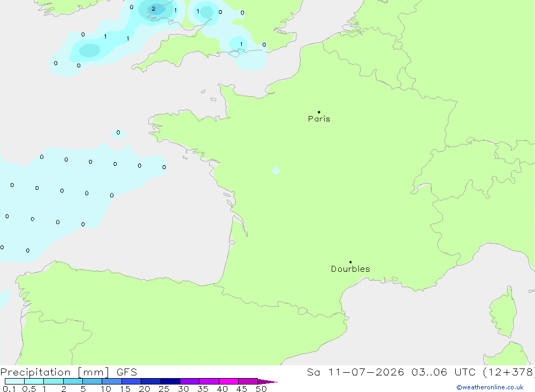Select the 20 mm dark blue swatch
The image size is (535, 392).
[x=151, y=381]
